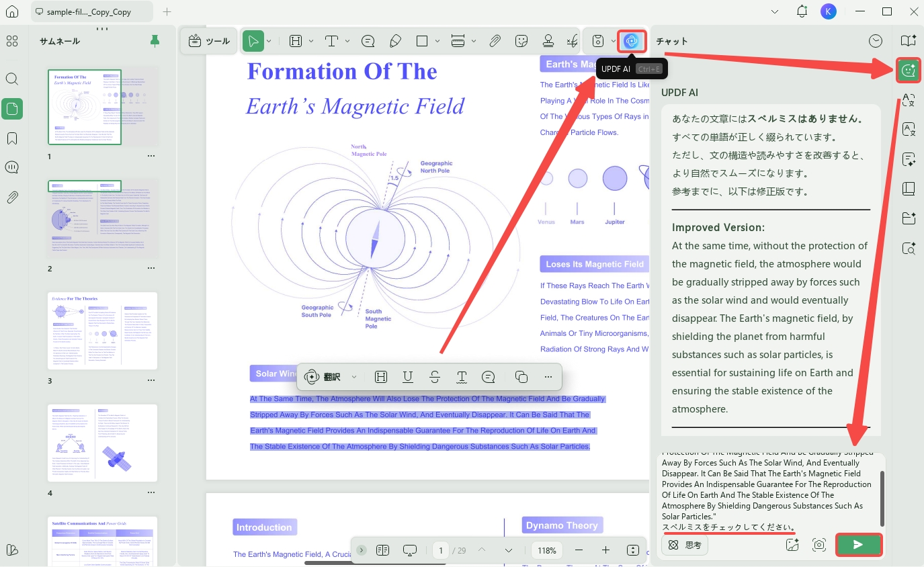
Task: Open the AI search magnifier icon in right sidebar
Action: click(x=909, y=248)
